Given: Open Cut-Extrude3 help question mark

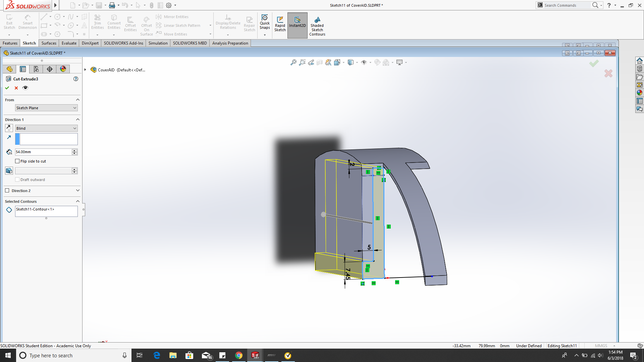Looking at the screenshot, I should coord(76,79).
